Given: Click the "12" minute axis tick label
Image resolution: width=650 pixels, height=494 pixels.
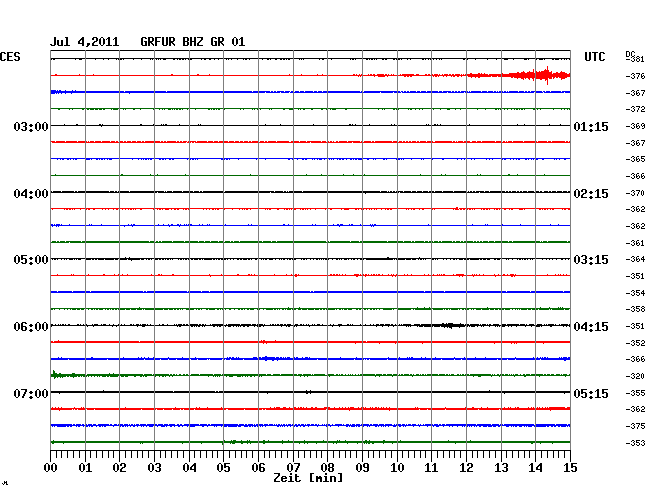Looking at the screenshot, I should 466,467.
